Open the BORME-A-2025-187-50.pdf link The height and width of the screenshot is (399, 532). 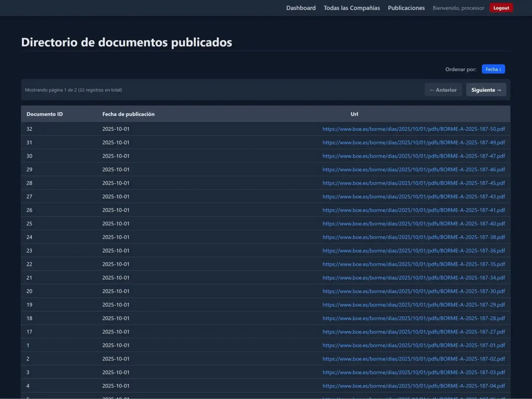point(414,128)
